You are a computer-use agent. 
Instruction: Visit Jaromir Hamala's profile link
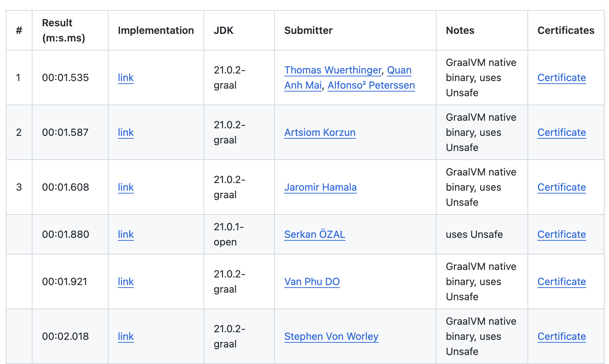[320, 187]
